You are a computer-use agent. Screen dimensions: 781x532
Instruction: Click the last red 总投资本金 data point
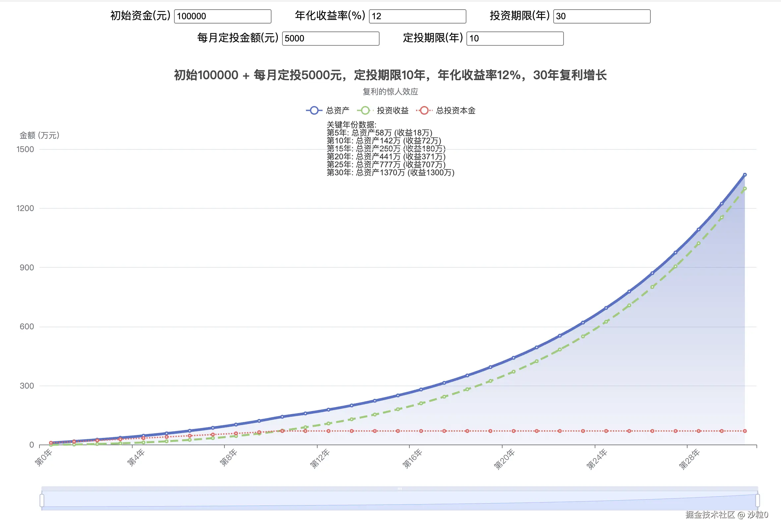(745, 431)
